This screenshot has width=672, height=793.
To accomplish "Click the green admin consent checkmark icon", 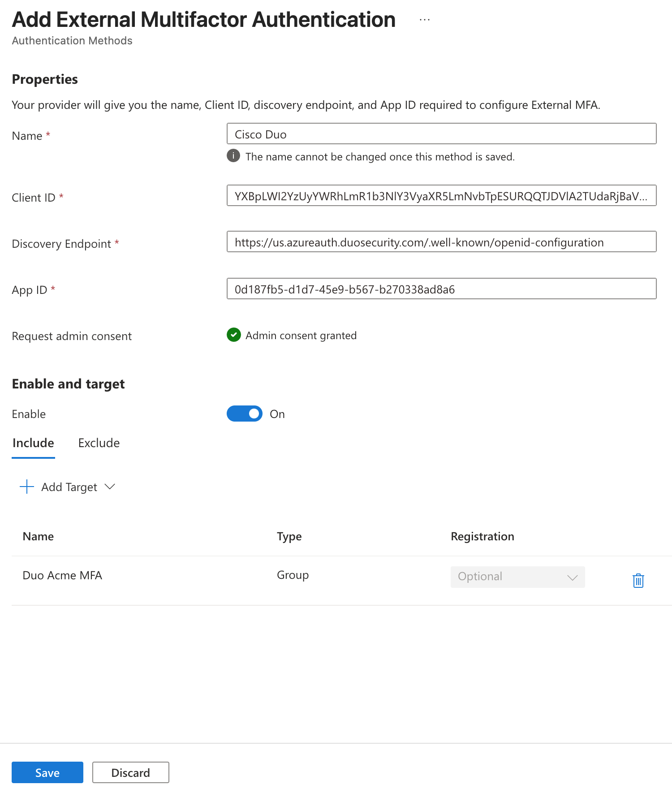I will pos(234,335).
